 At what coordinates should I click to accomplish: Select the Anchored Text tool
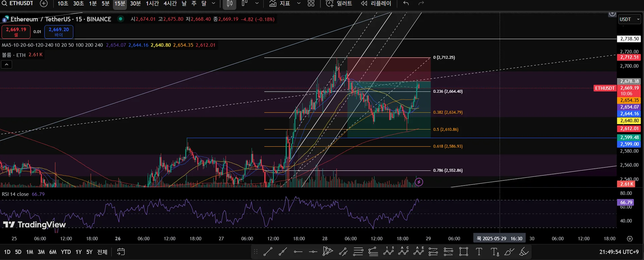[494, 252]
